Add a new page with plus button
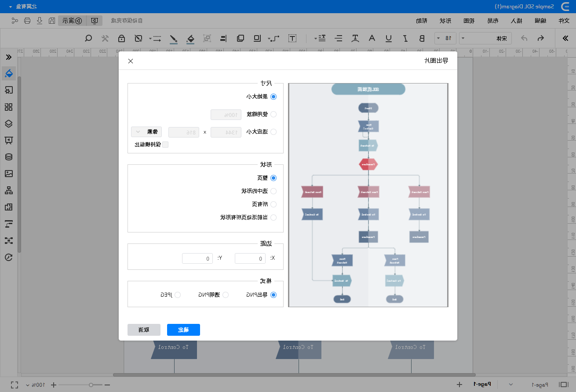Screen dimensions: 576x392 click(x=459, y=385)
